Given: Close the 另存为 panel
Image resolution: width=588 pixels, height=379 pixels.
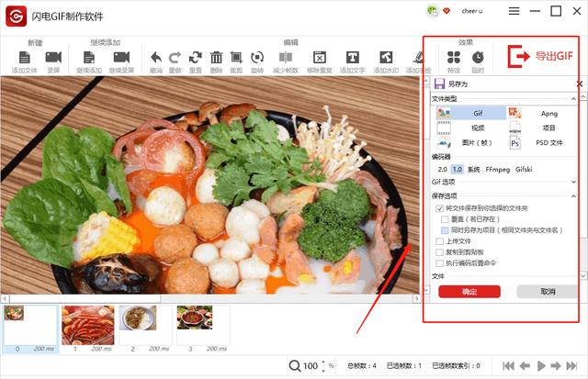Looking at the screenshot, I should click(580, 84).
